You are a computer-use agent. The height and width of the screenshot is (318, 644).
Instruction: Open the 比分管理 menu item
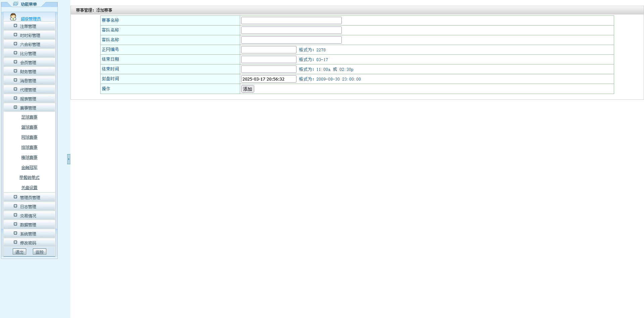point(28,53)
